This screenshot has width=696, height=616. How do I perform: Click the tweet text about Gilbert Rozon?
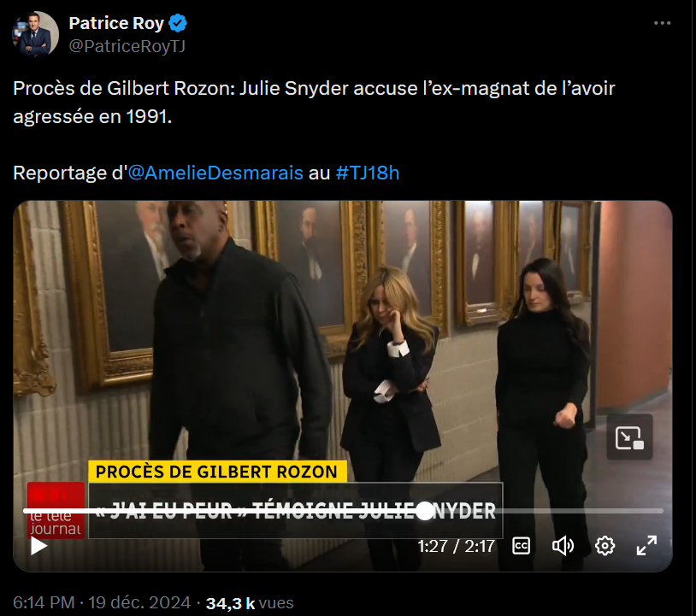314,102
